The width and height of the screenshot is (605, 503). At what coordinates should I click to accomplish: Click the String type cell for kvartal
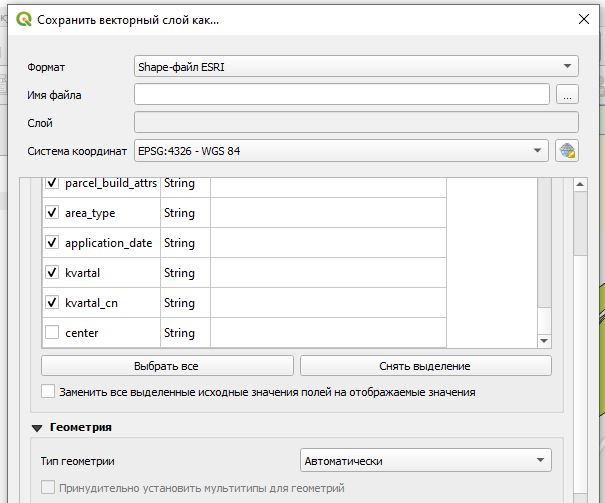click(185, 273)
